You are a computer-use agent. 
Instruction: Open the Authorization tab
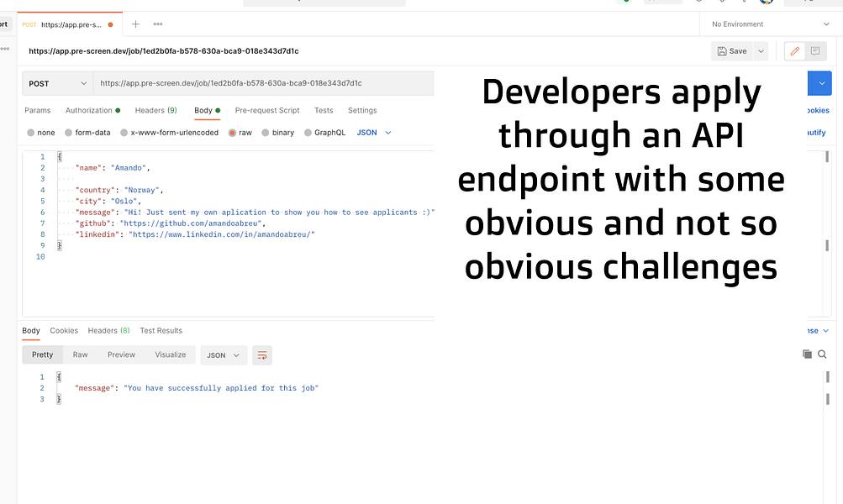(92, 110)
